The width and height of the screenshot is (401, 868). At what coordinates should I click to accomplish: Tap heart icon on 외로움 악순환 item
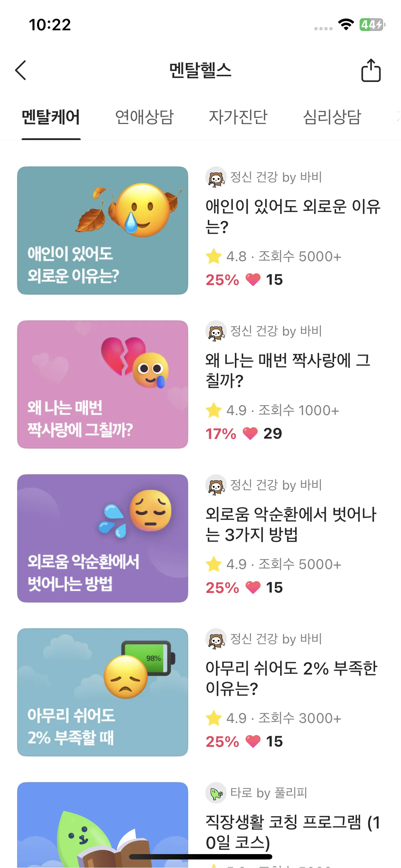(x=253, y=588)
